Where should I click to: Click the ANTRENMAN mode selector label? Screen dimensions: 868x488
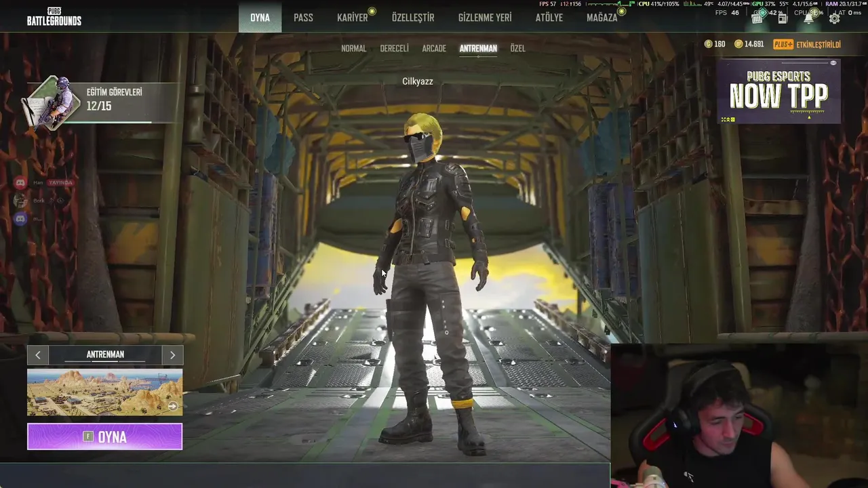pos(105,354)
